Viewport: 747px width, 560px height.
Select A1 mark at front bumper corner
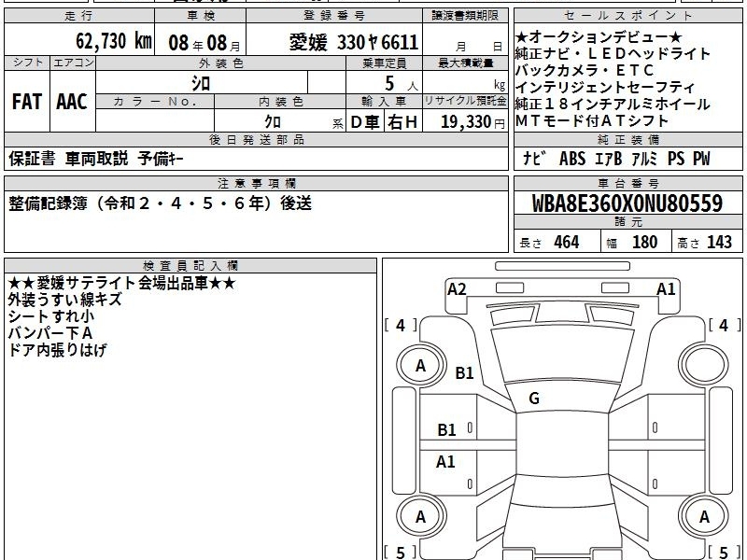click(666, 289)
